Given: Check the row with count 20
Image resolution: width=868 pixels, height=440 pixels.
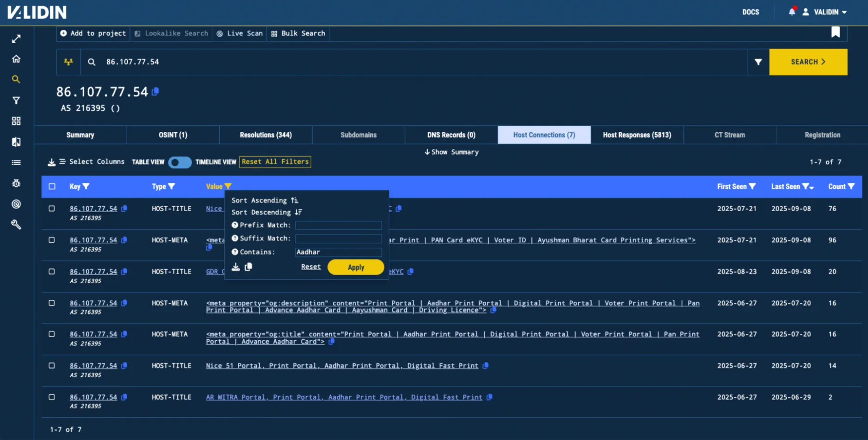Looking at the screenshot, I should 52,272.
